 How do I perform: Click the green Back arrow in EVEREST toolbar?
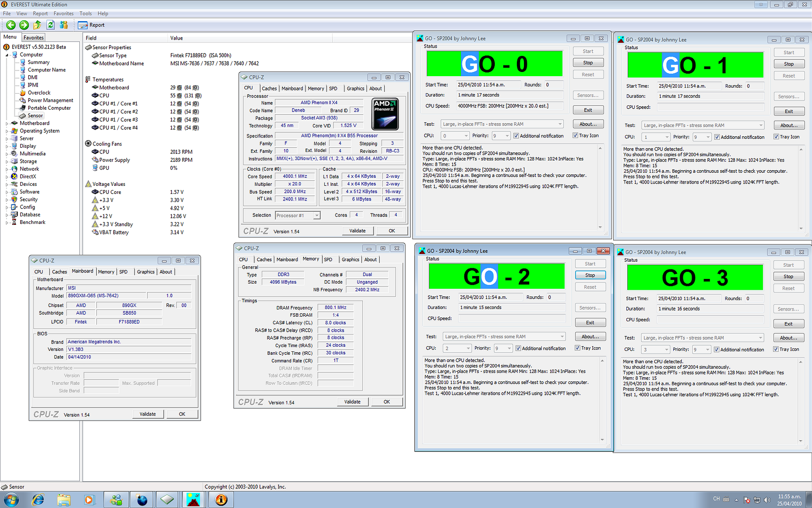[11, 25]
